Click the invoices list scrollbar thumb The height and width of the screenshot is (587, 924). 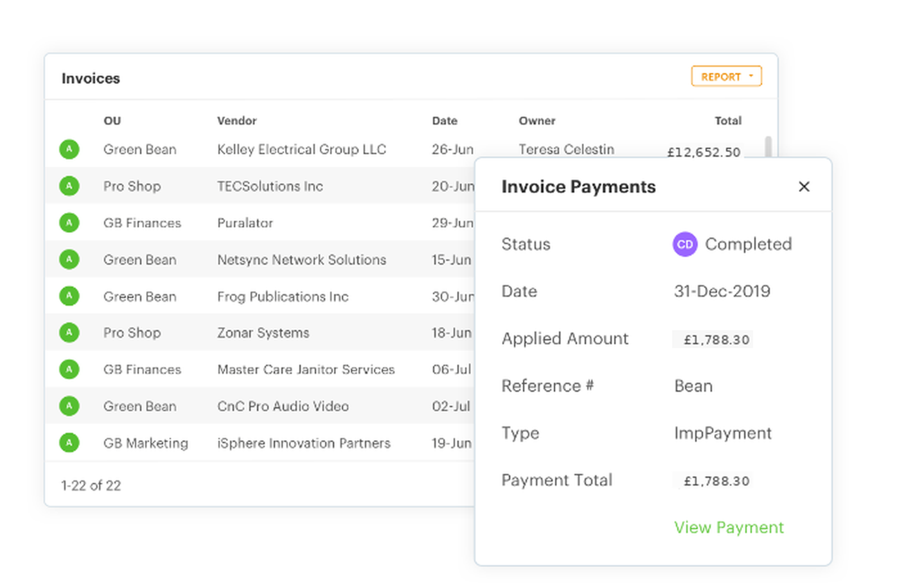click(x=768, y=146)
